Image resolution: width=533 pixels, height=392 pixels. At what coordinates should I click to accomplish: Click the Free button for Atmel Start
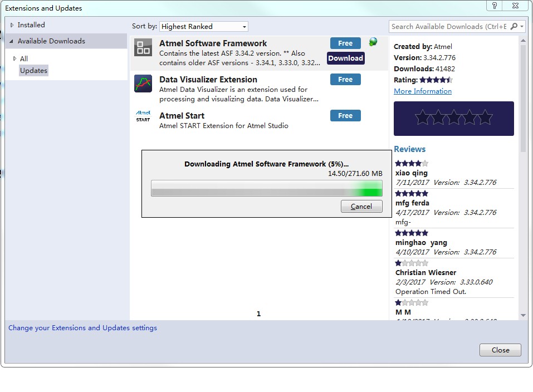(345, 116)
